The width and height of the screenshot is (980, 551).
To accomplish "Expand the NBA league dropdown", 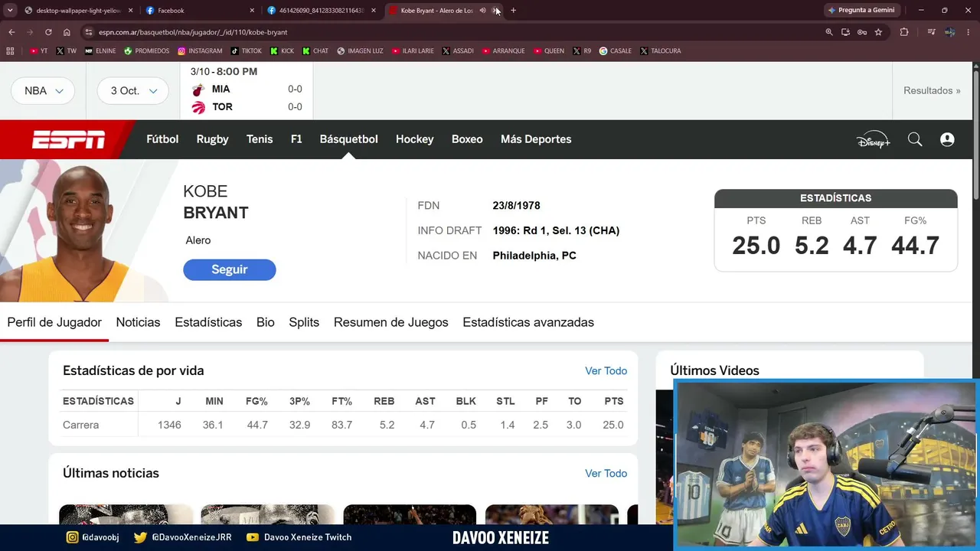I will (x=43, y=90).
